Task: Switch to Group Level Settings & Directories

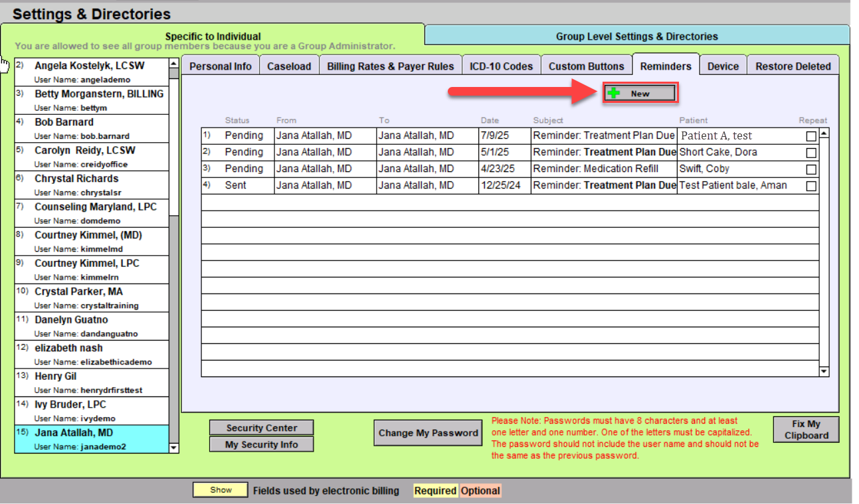Action: tap(636, 37)
